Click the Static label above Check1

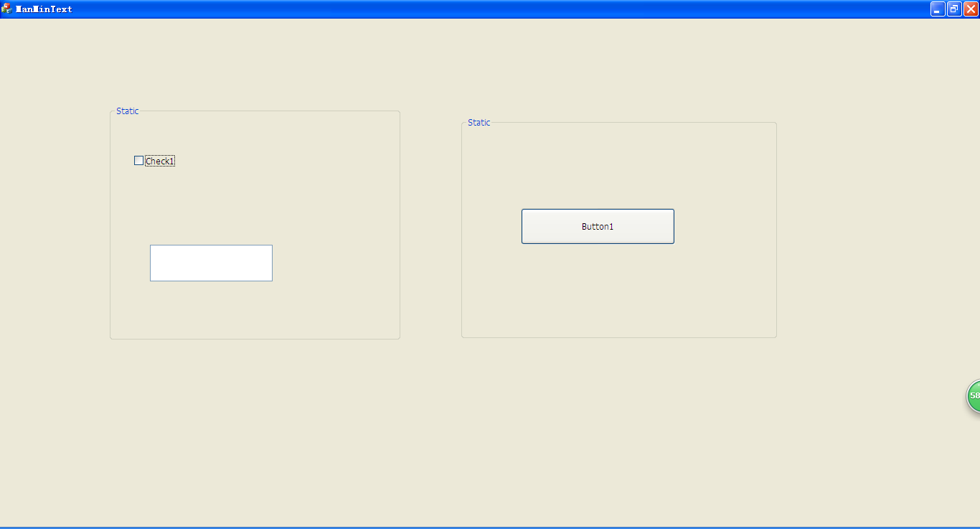pyautogui.click(x=128, y=111)
